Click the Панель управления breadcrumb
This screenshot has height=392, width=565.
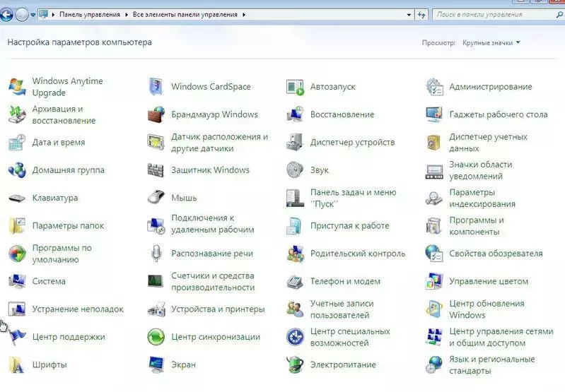coord(90,15)
